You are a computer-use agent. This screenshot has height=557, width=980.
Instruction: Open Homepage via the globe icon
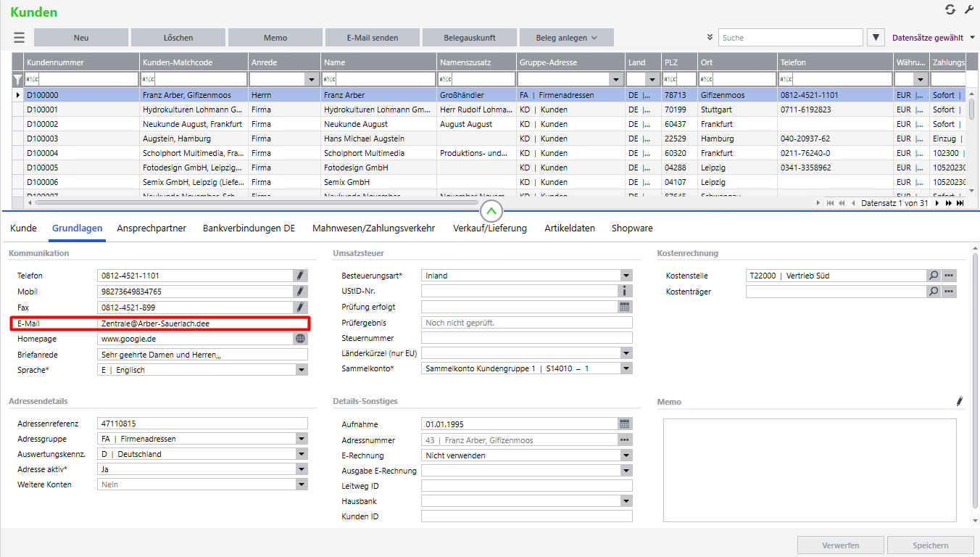pyautogui.click(x=301, y=339)
